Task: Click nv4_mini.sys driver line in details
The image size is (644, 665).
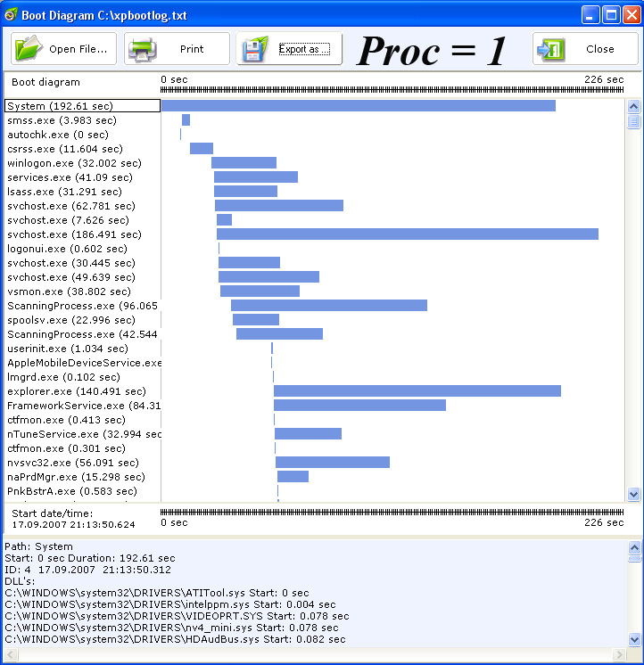Action: tap(172, 628)
